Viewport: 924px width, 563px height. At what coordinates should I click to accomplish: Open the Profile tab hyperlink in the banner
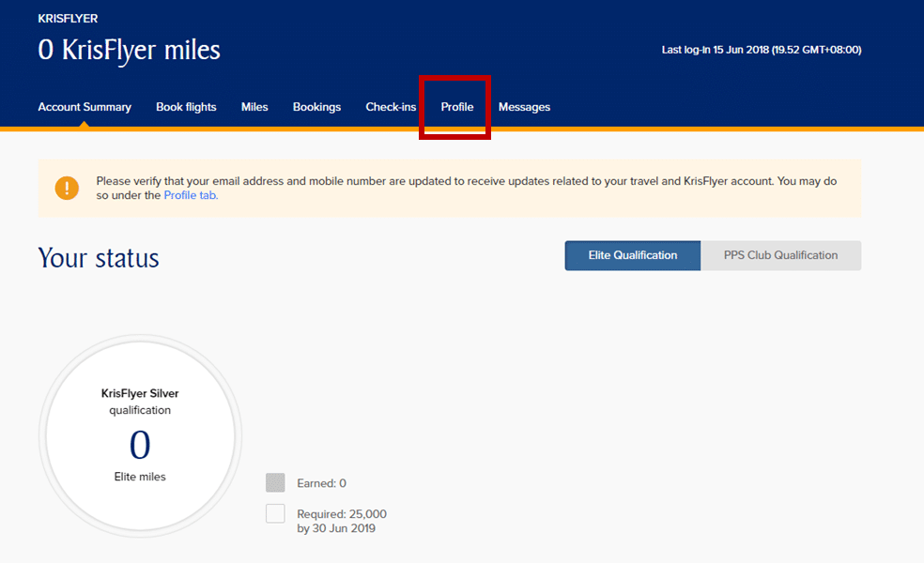click(x=190, y=195)
